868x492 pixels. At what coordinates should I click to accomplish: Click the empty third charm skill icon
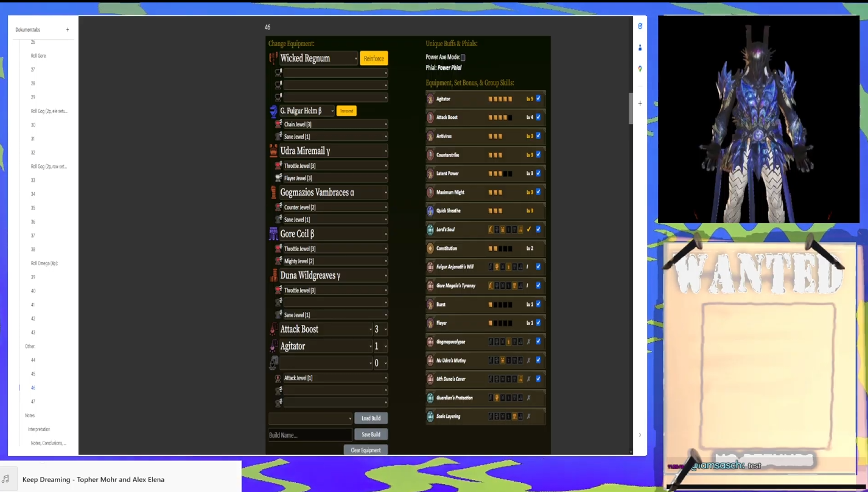[x=273, y=363]
